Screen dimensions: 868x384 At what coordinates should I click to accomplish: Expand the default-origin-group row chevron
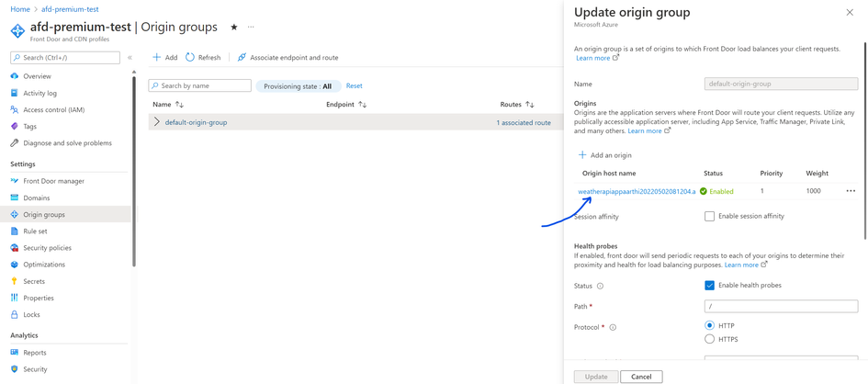tap(157, 122)
